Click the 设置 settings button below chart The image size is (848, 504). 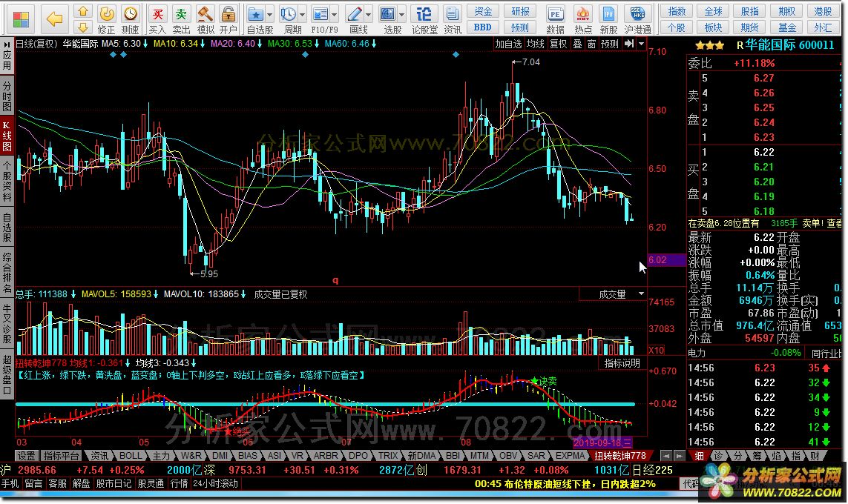(x=26, y=456)
